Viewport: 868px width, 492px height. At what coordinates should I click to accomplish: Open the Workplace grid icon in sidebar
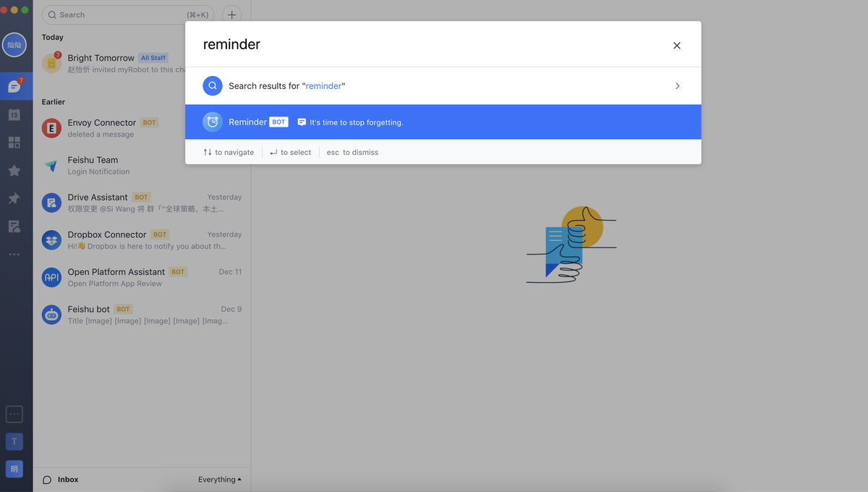point(14,143)
